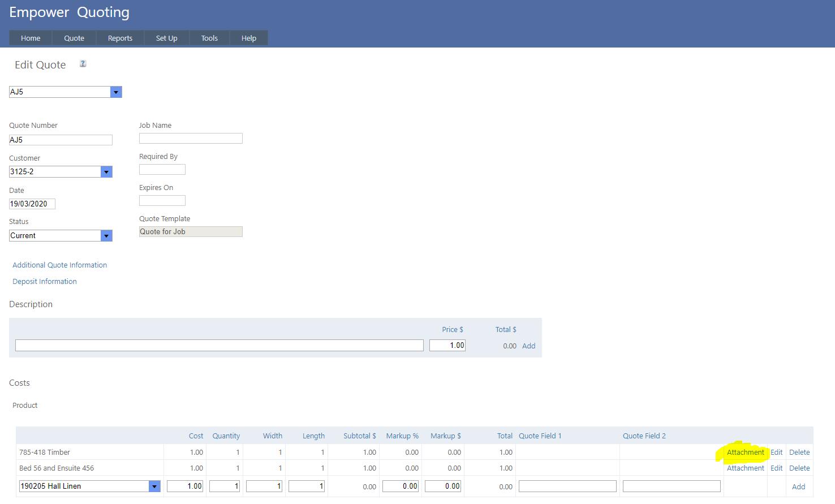Open the Tools menu
The image size is (835, 504).
tap(209, 38)
